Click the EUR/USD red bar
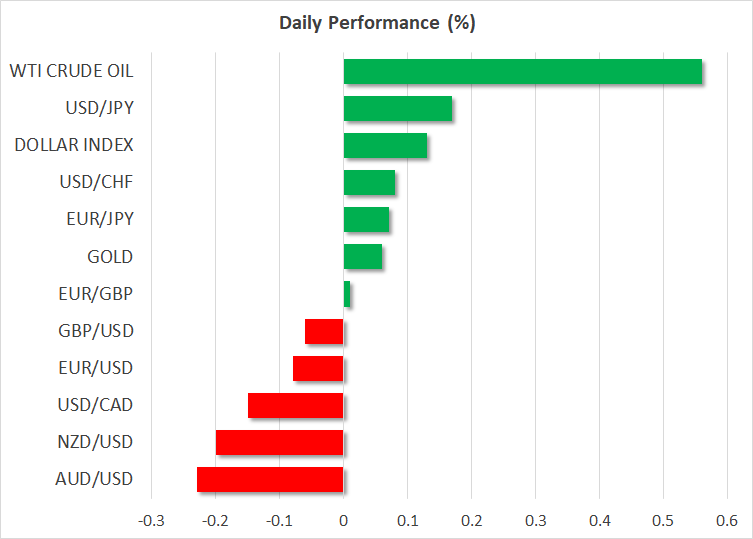Image resolution: width=753 pixels, height=539 pixels. [318, 368]
